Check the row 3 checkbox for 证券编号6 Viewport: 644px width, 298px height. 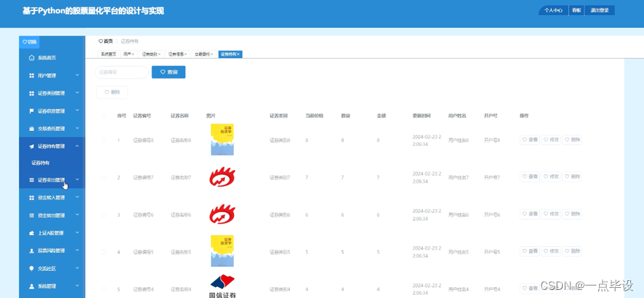(x=104, y=215)
